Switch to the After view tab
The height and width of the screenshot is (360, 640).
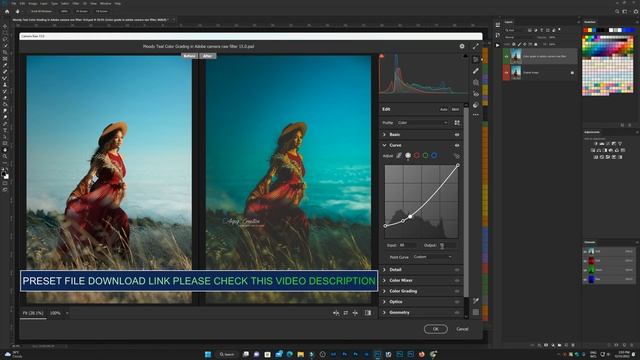[x=207, y=56]
